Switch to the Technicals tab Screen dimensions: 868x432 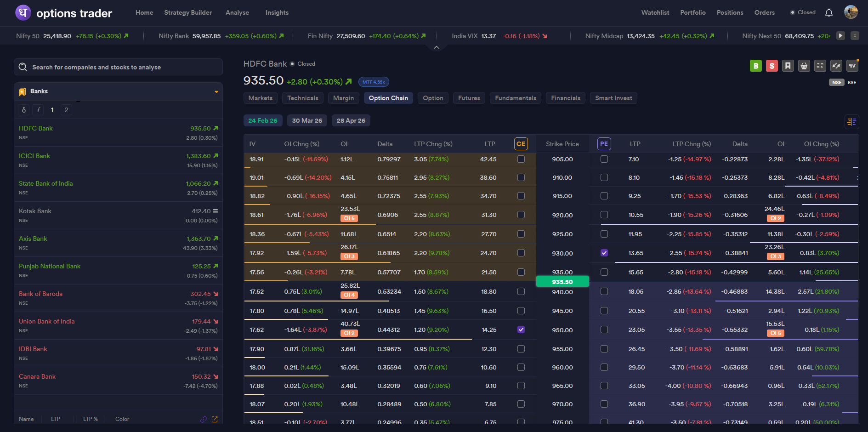pos(302,98)
